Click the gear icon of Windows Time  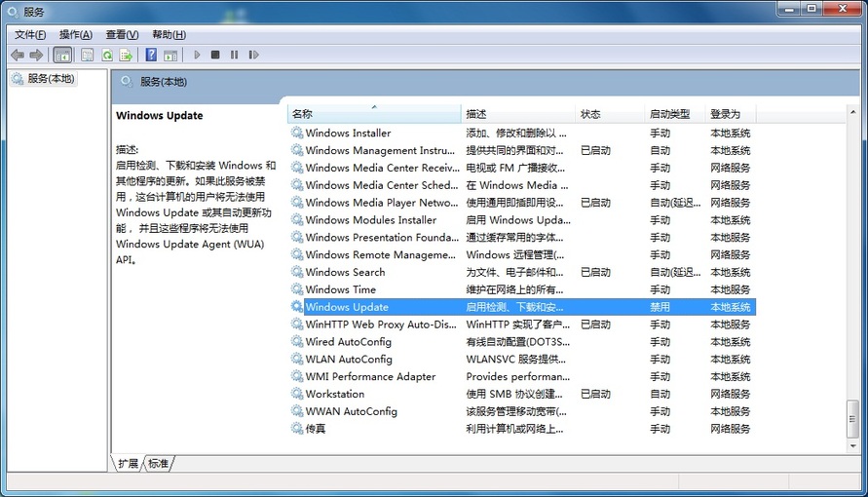tap(297, 289)
